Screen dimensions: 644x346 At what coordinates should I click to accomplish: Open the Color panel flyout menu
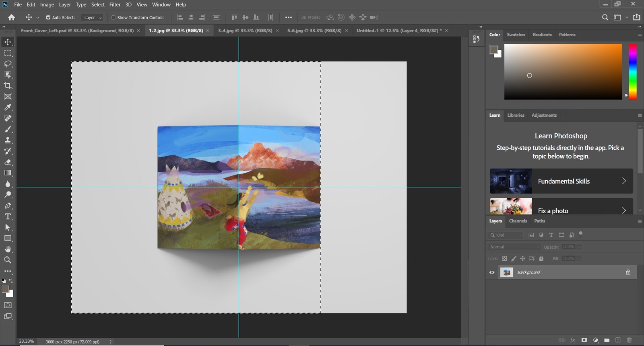tap(640, 35)
